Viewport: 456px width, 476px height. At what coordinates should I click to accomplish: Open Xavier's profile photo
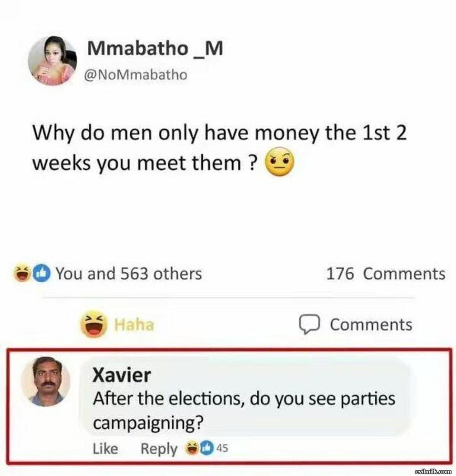[46, 381]
